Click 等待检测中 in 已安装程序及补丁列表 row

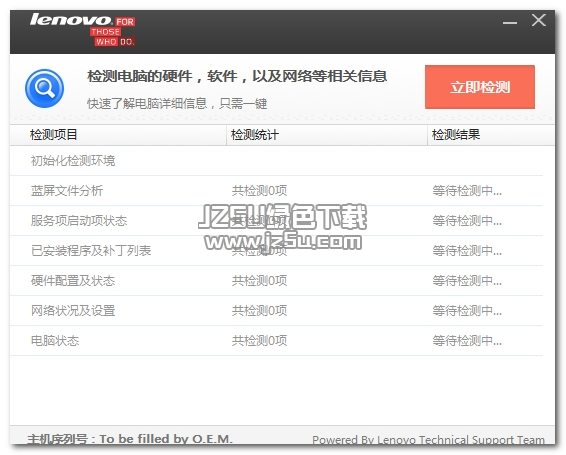(x=467, y=251)
